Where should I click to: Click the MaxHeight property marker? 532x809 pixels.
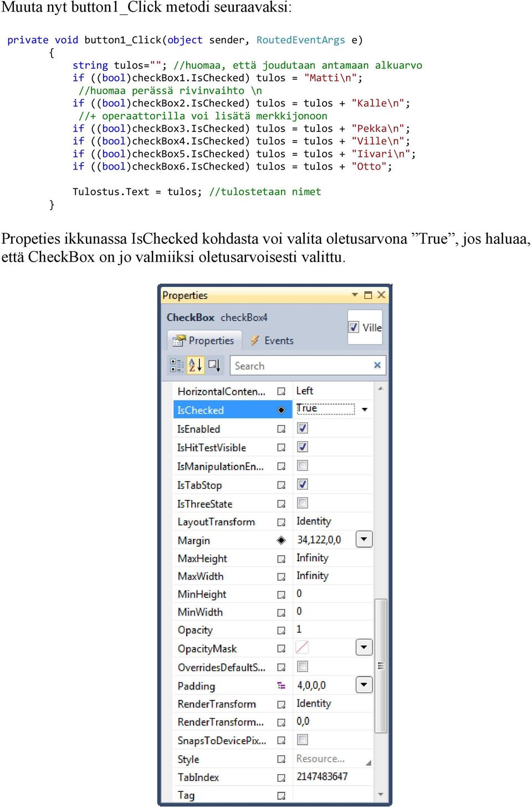[281, 559]
